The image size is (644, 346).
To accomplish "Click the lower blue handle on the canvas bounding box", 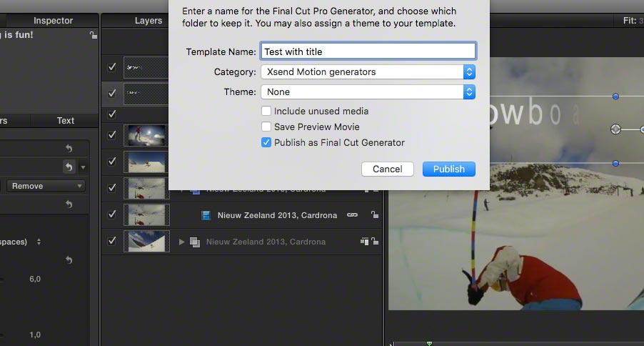I will (x=615, y=164).
